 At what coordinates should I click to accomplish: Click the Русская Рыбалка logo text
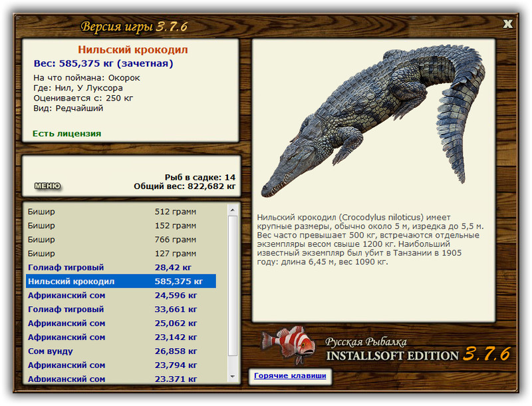366,342
